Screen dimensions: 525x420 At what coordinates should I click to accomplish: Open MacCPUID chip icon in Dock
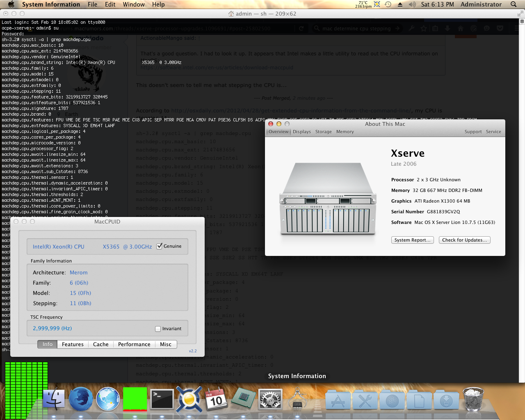243,398
